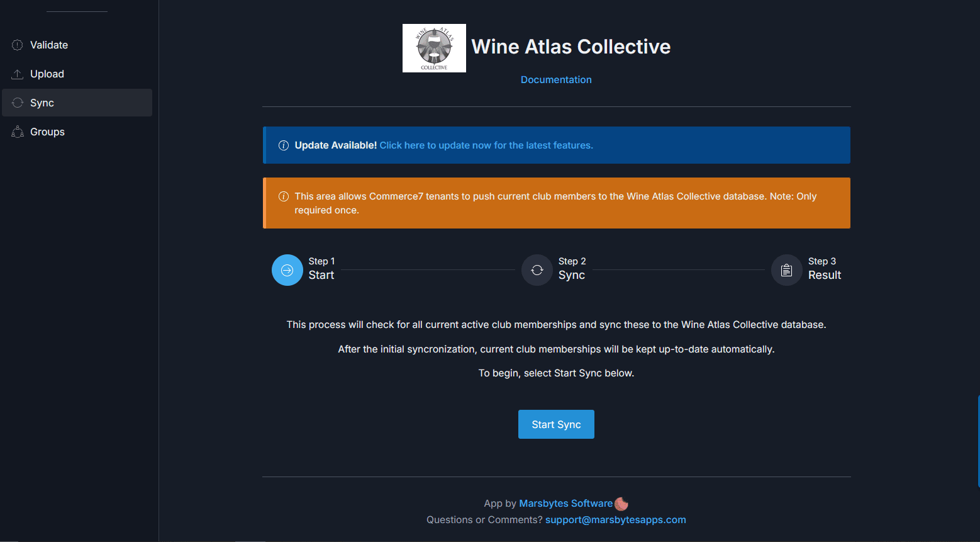Viewport: 980px width, 542px height.
Task: Click the Step 3 Result clipboard icon
Action: [x=787, y=270]
